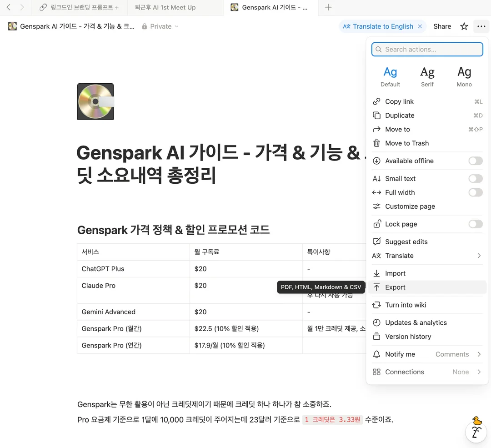Image resolution: width=491 pixels, height=448 pixels.
Task: Choose Turn into wiki
Action: [427, 305]
